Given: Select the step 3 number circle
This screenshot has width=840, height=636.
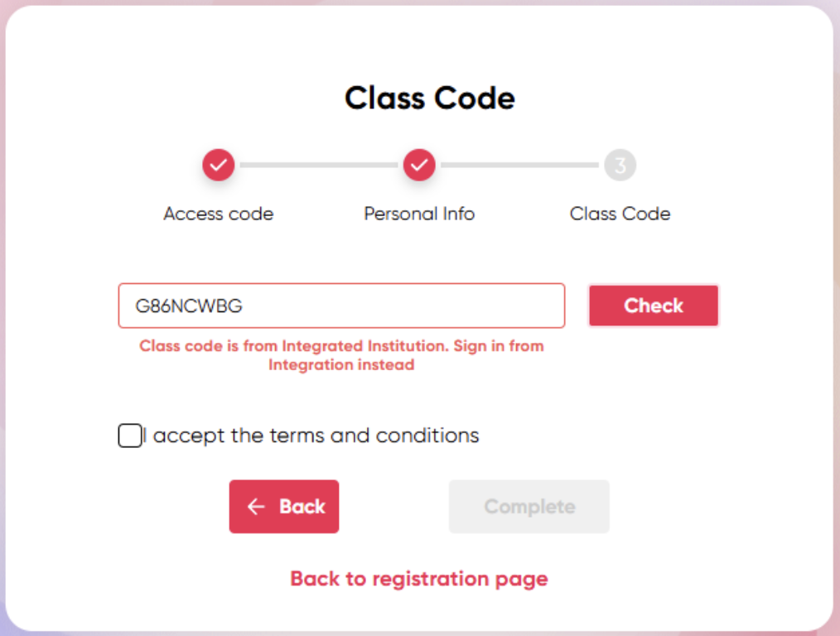Looking at the screenshot, I should click(620, 166).
